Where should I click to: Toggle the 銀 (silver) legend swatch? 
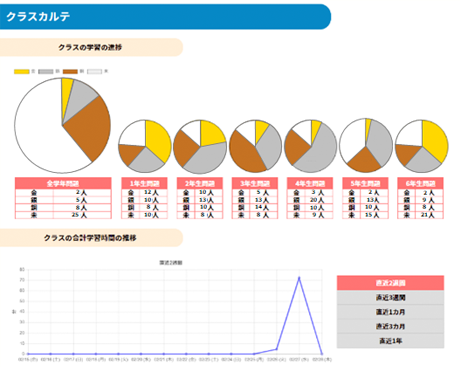click(46, 71)
